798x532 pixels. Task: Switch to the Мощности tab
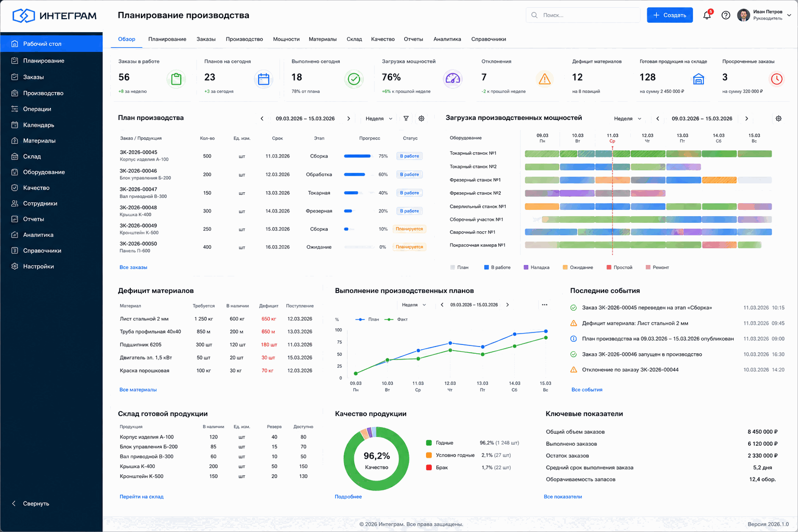[286, 39]
